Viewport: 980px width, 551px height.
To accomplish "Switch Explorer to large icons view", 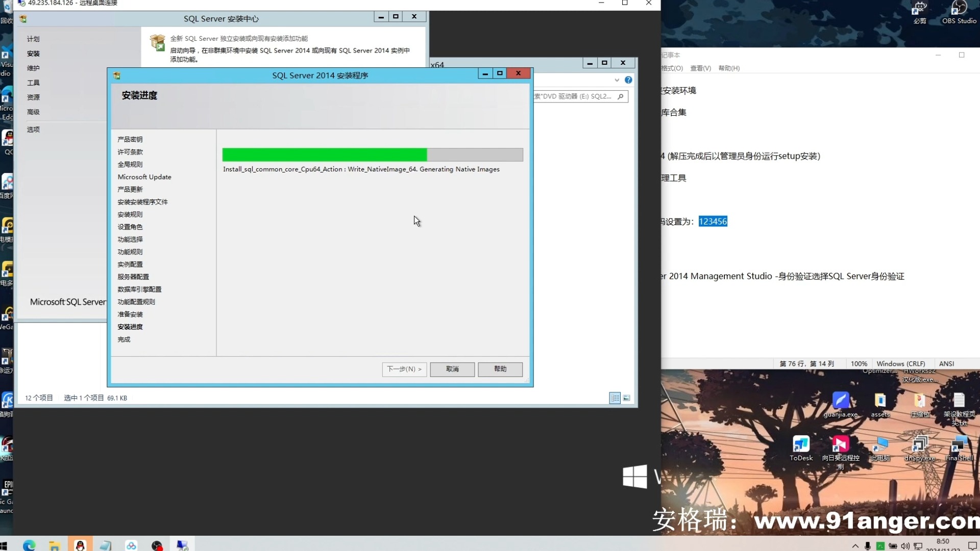I will coord(627,398).
